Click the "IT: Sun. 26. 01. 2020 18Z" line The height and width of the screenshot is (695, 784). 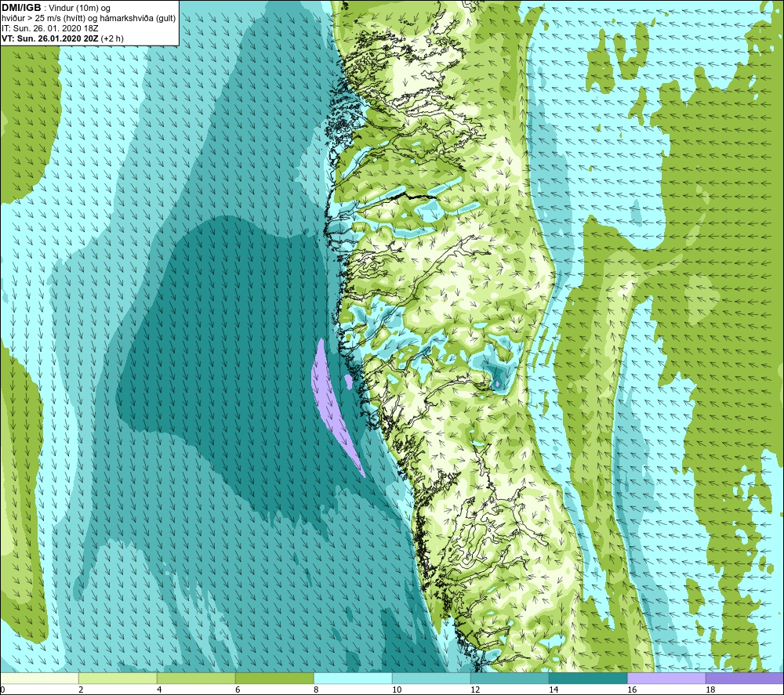(x=50, y=28)
